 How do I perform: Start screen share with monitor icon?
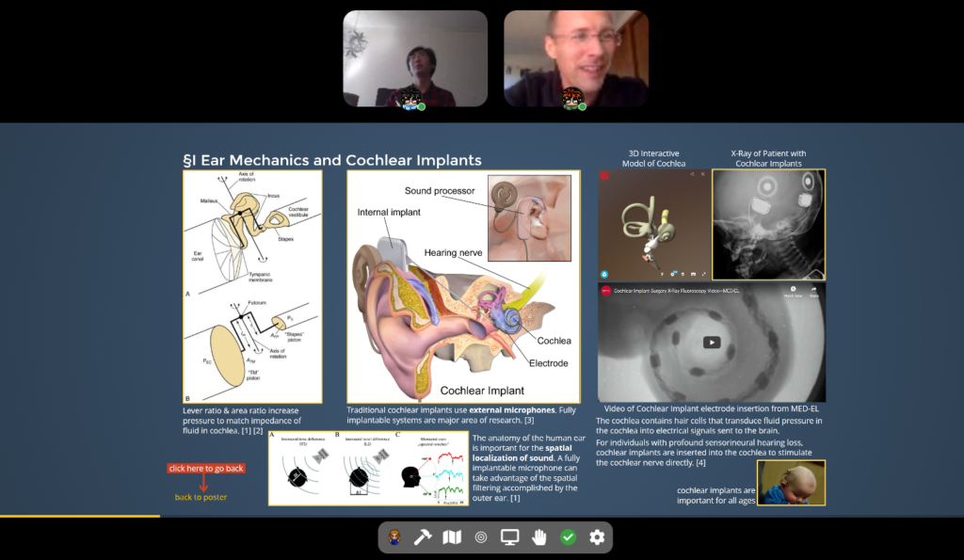click(510, 537)
